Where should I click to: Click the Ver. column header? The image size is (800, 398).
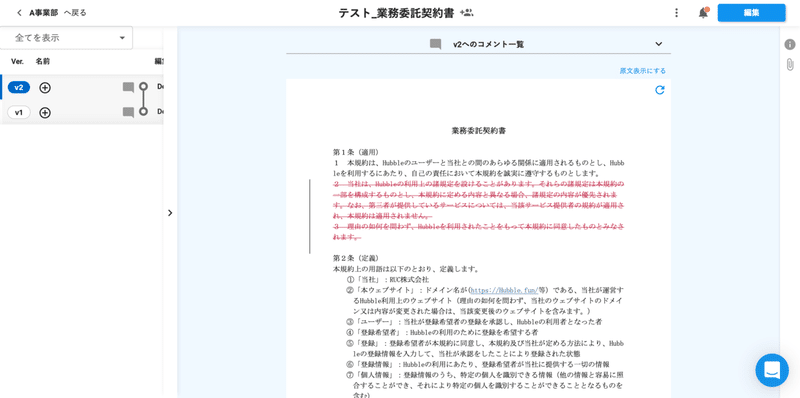tap(17, 61)
